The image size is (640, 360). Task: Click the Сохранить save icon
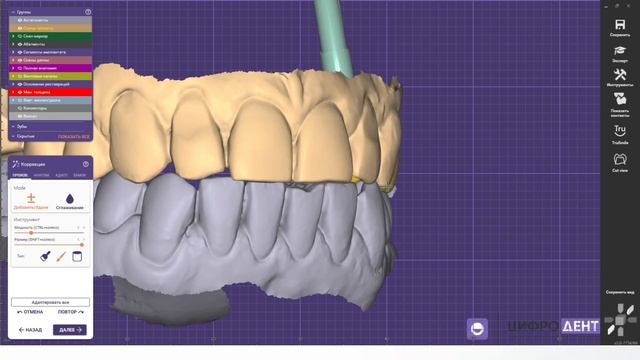[620, 24]
